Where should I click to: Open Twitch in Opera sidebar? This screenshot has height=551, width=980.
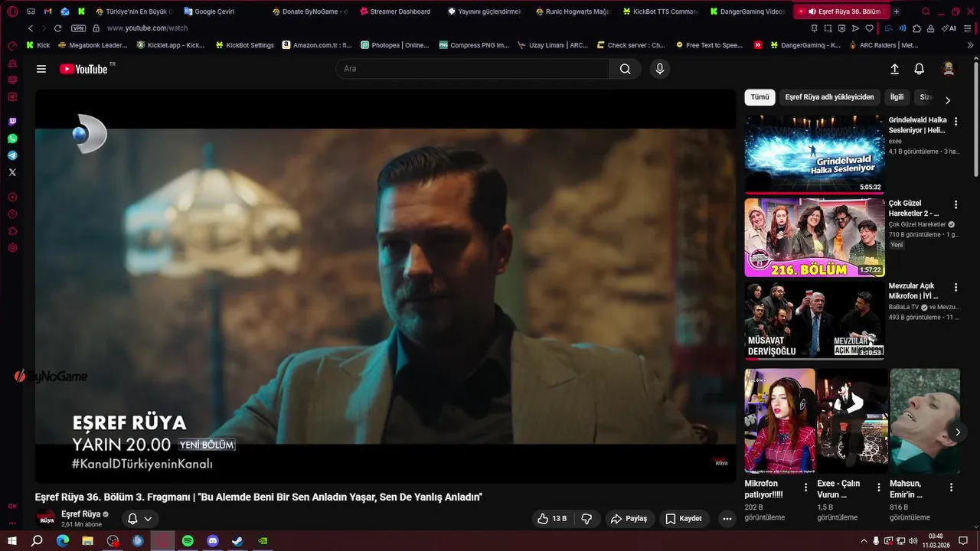click(x=12, y=122)
